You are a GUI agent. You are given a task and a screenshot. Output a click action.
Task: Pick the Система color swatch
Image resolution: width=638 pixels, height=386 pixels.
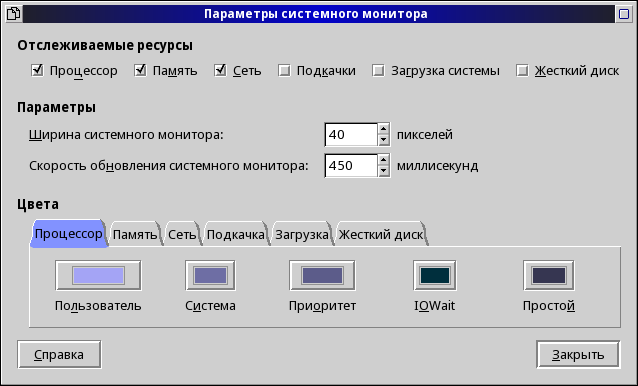(210, 275)
